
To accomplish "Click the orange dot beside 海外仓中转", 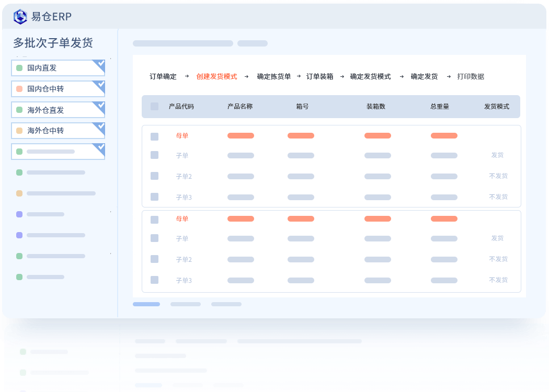I will 20,131.
